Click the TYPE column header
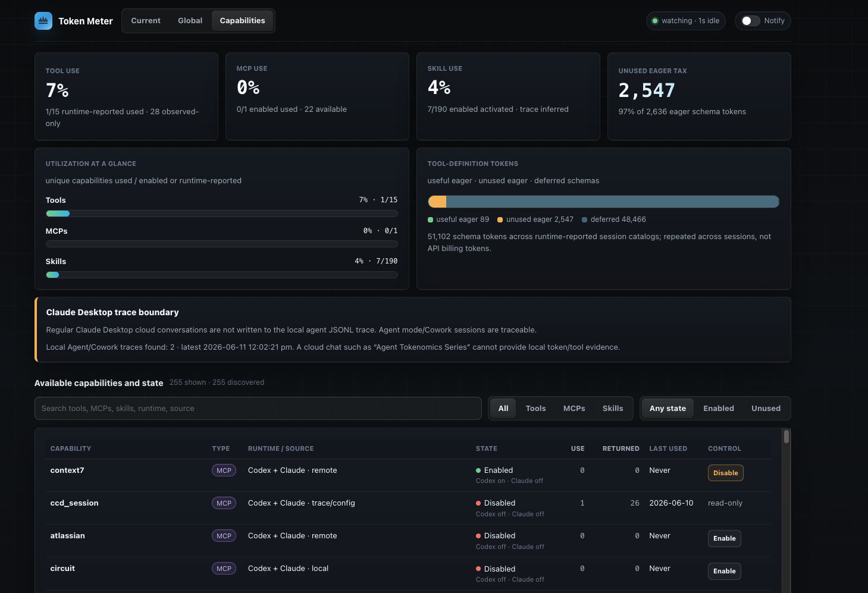Viewport: 868px width, 593px height. pos(221,448)
